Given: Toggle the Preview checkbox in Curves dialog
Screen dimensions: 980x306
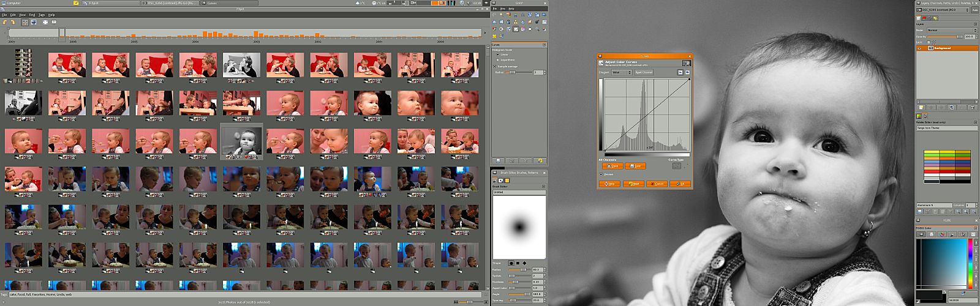Looking at the screenshot, I should (x=601, y=174).
